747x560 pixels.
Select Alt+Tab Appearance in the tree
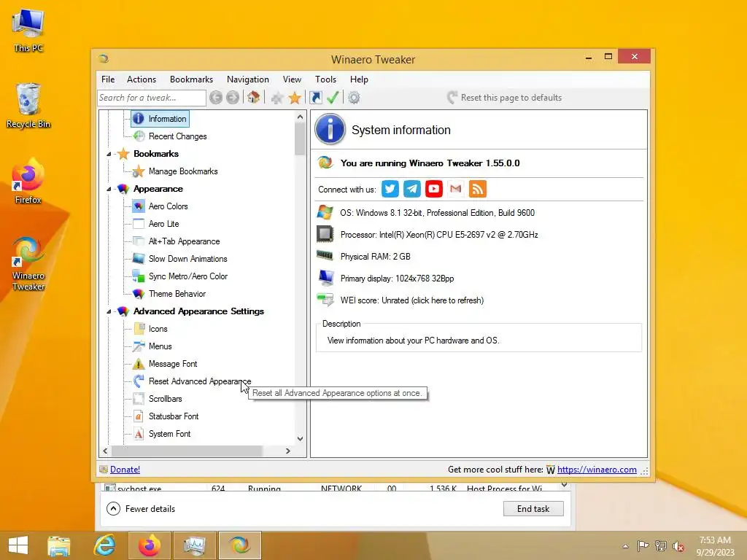tap(185, 241)
